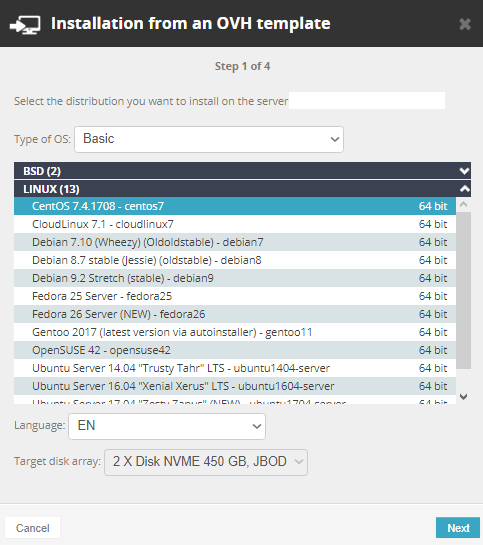This screenshot has width=483, height=545.
Task: Close the OVH template installation dialog
Action: point(465,24)
